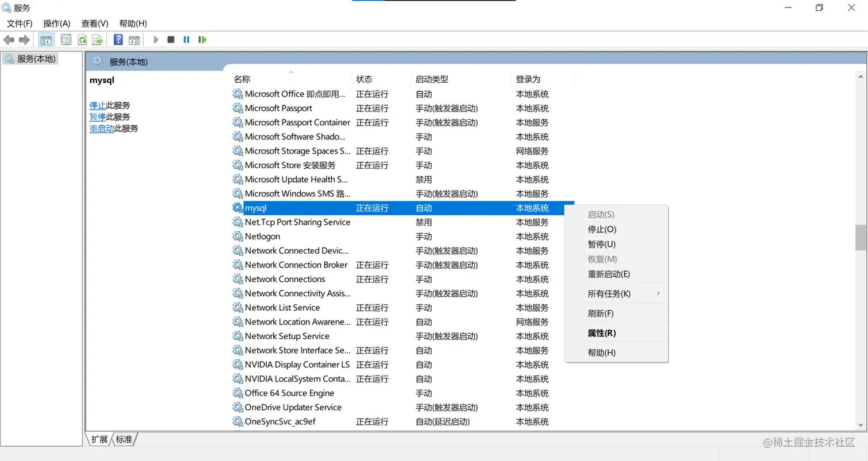Open the blue Help question-mark icon
The height and width of the screenshot is (461, 868).
click(x=118, y=40)
